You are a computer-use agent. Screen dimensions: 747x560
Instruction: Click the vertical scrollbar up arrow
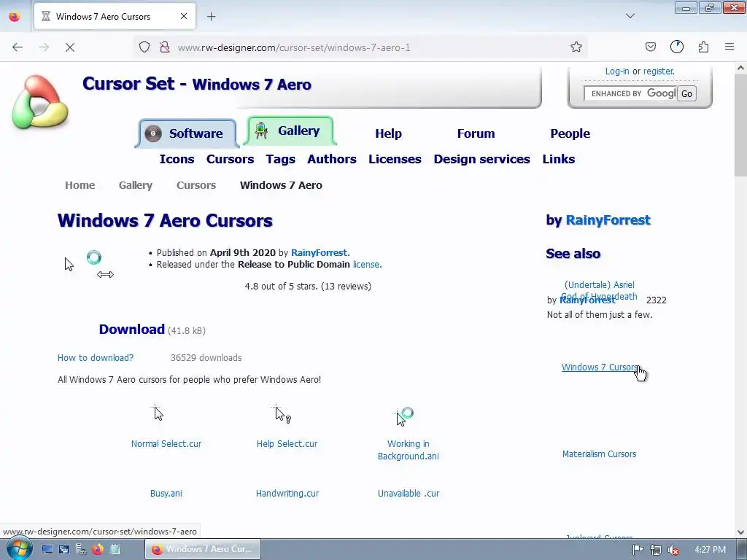[x=740, y=68]
